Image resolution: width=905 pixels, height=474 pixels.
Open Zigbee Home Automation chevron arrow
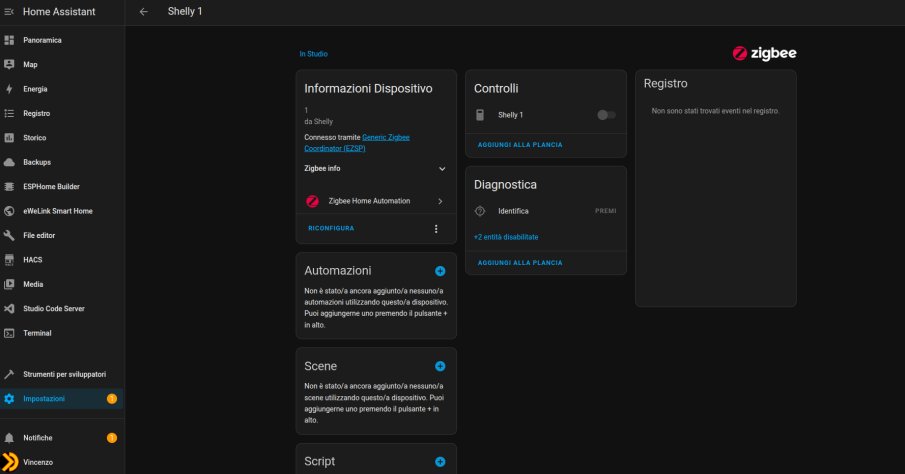[x=440, y=201]
